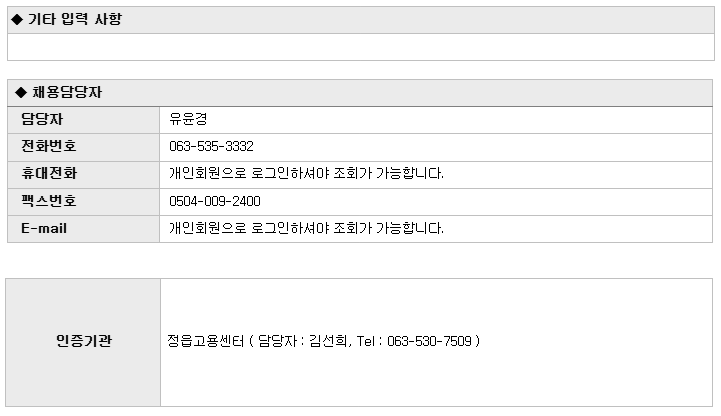Click the login notice in E-mail row
Viewport: 721px width, 416px height.
pos(306,228)
